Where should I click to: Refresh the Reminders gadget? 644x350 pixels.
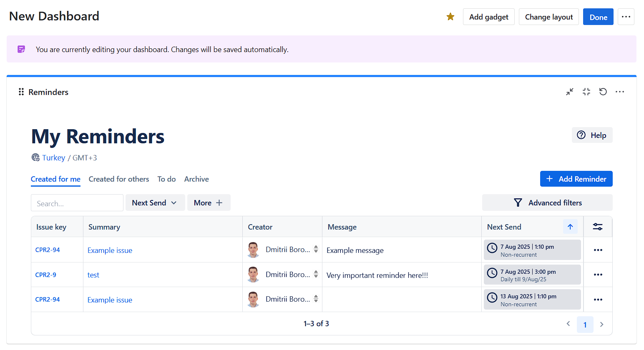click(603, 92)
